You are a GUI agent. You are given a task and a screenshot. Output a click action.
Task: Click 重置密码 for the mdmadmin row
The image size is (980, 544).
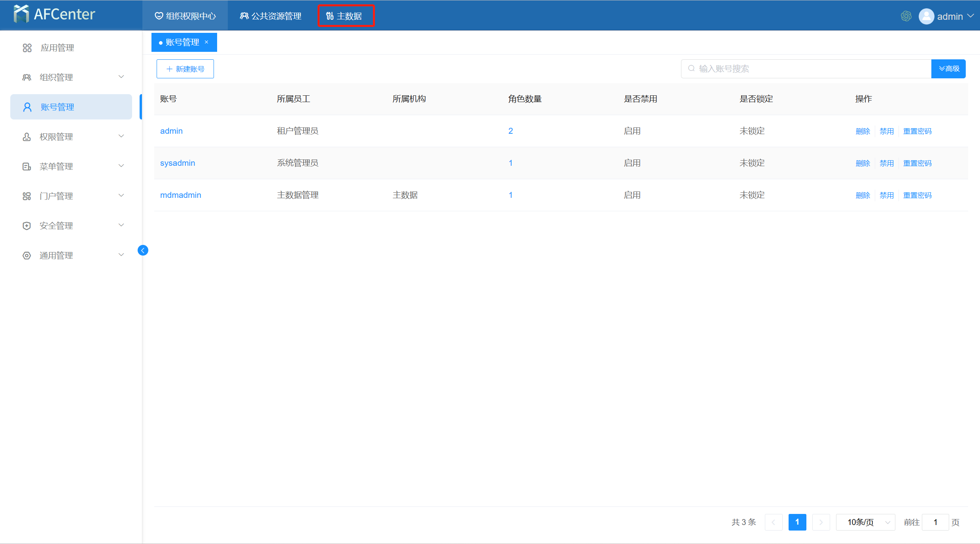[918, 195]
